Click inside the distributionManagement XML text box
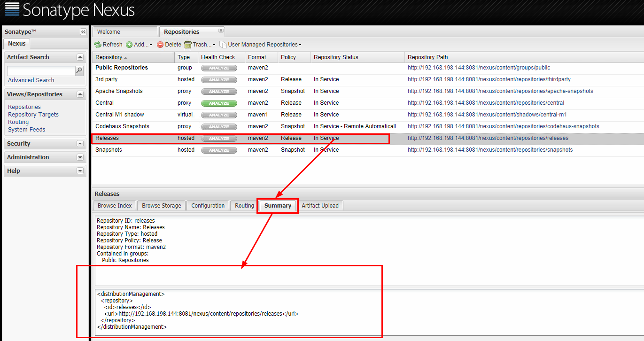The image size is (644, 341). pyautogui.click(x=369, y=312)
